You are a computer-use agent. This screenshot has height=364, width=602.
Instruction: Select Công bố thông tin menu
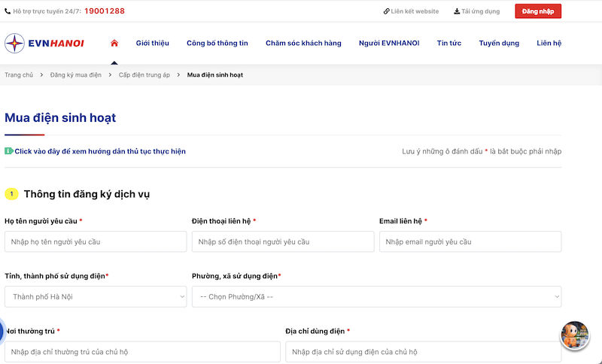pos(217,43)
